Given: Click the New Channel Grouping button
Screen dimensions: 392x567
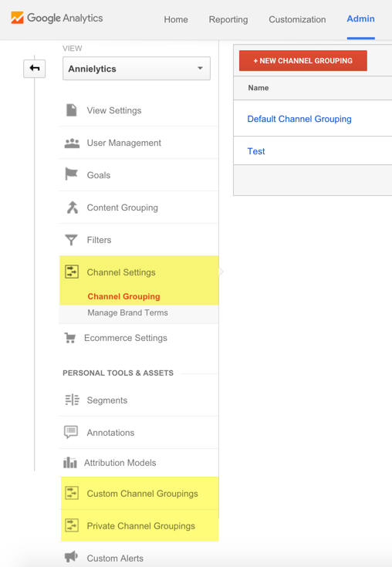Looking at the screenshot, I should 303,61.
